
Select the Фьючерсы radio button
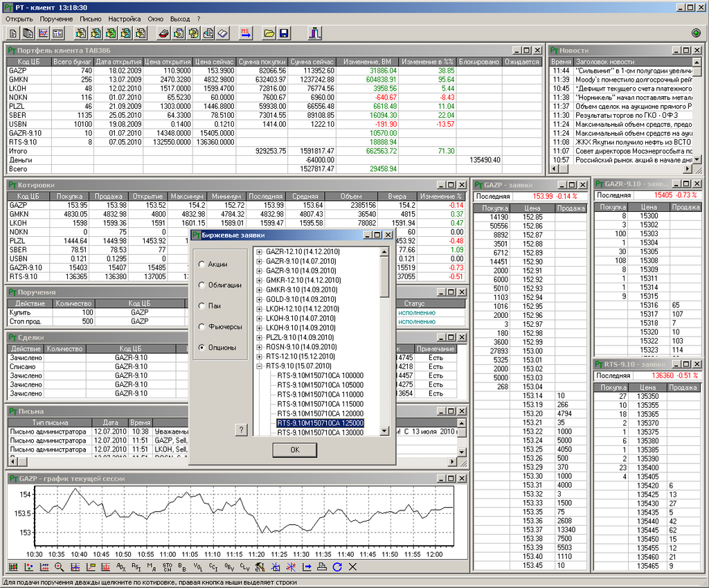coord(201,327)
